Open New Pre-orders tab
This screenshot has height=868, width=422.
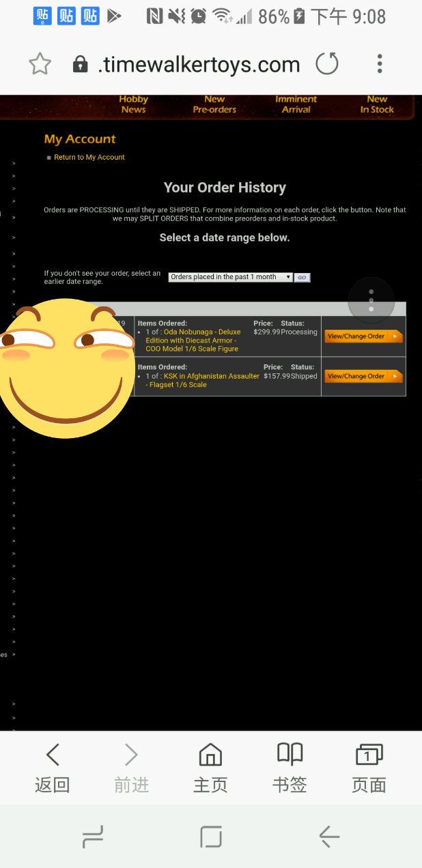214,104
